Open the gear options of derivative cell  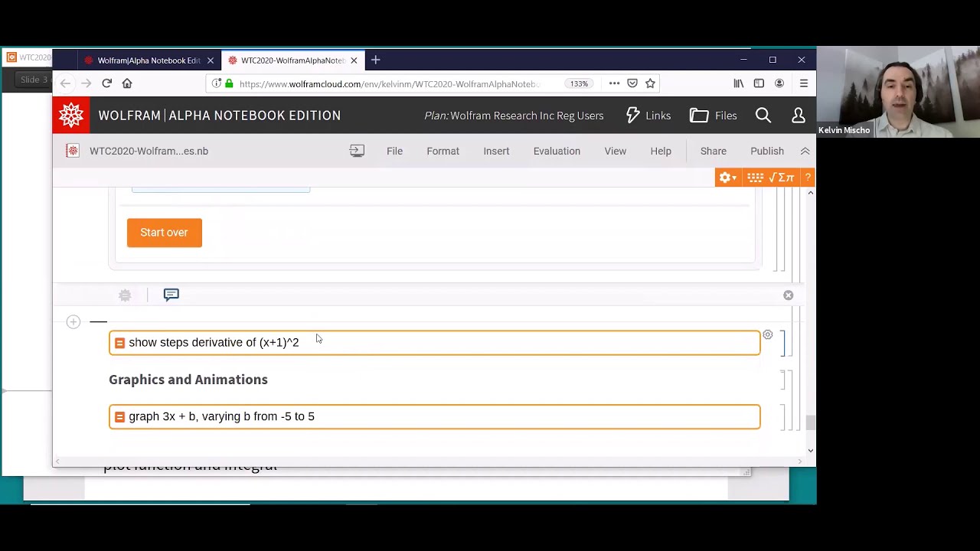(x=767, y=335)
